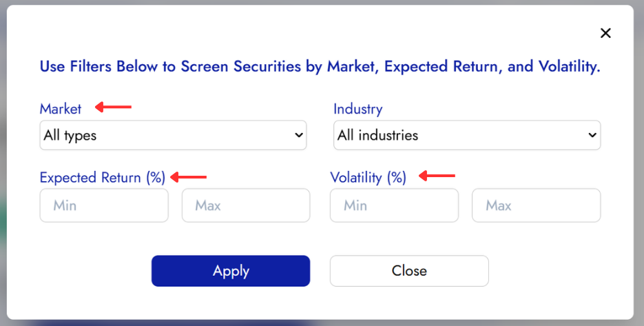The height and width of the screenshot is (326, 644).
Task: Click the "Use Filters Below" heading text
Action: coord(320,67)
